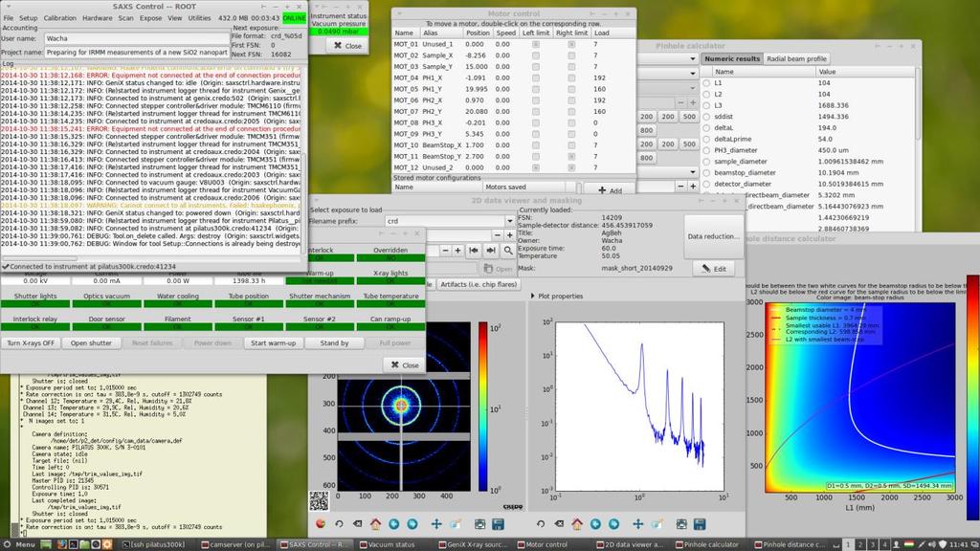The height and width of the screenshot is (551, 980).
Task: Switch to the Radial beam profile tab
Action: pyautogui.click(x=796, y=58)
